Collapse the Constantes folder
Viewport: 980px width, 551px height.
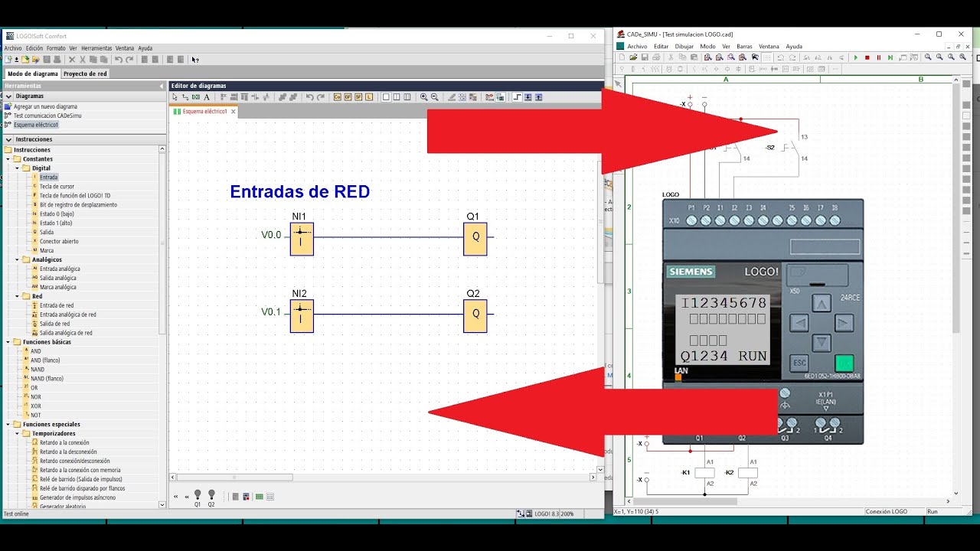pyautogui.click(x=8, y=159)
